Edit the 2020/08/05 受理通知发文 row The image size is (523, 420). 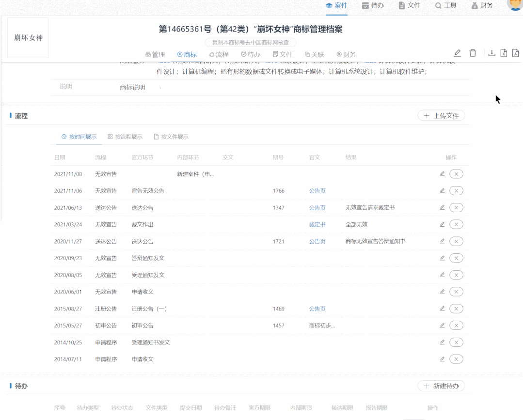[x=442, y=275]
